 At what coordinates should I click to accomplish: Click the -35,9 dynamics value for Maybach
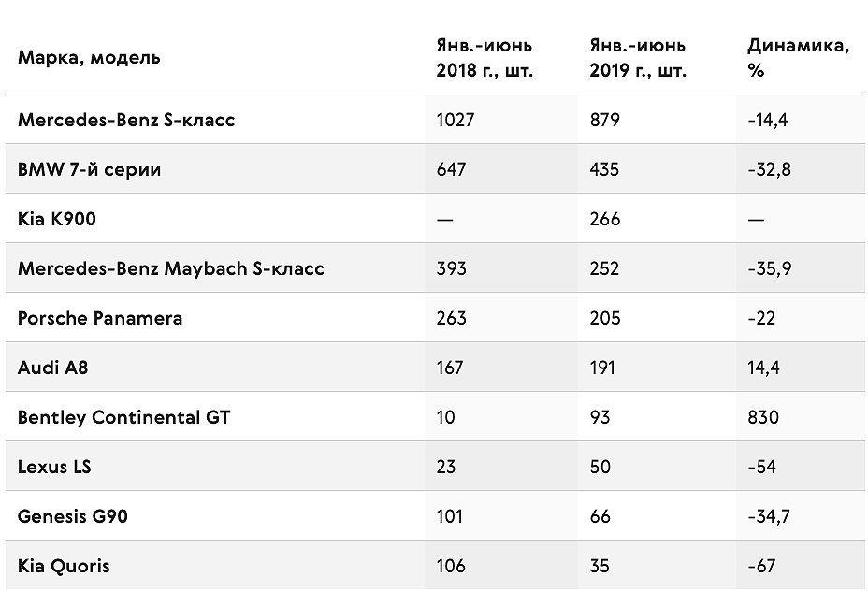pyautogui.click(x=770, y=268)
